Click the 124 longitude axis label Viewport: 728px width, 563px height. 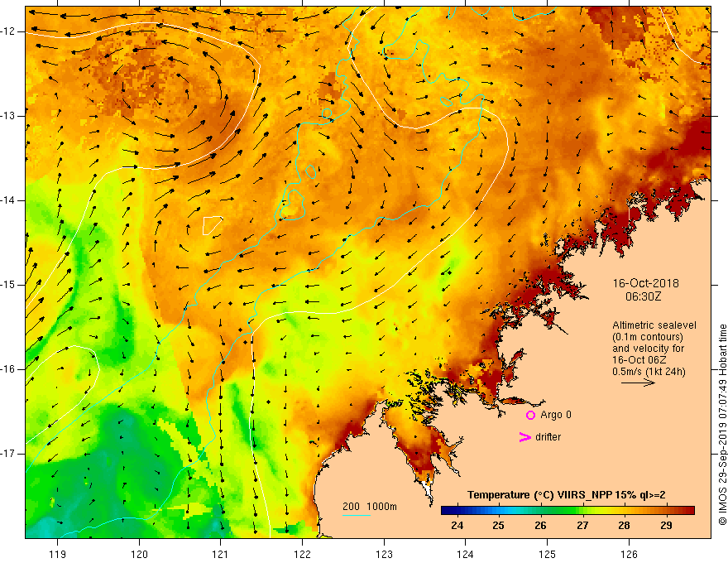point(466,554)
